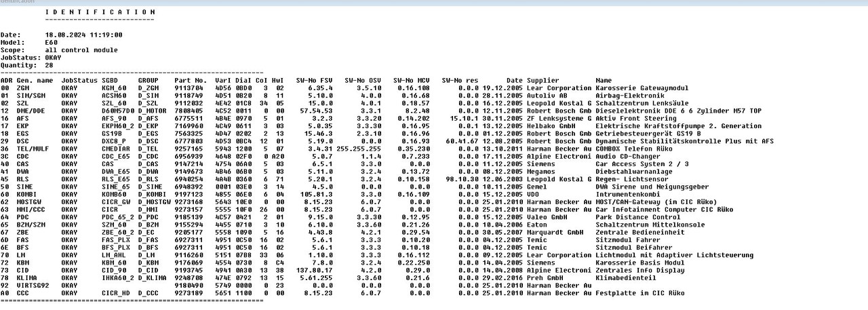Click the 'SW-No MCV' column header
The width and height of the screenshot is (868, 310).
click(x=412, y=80)
